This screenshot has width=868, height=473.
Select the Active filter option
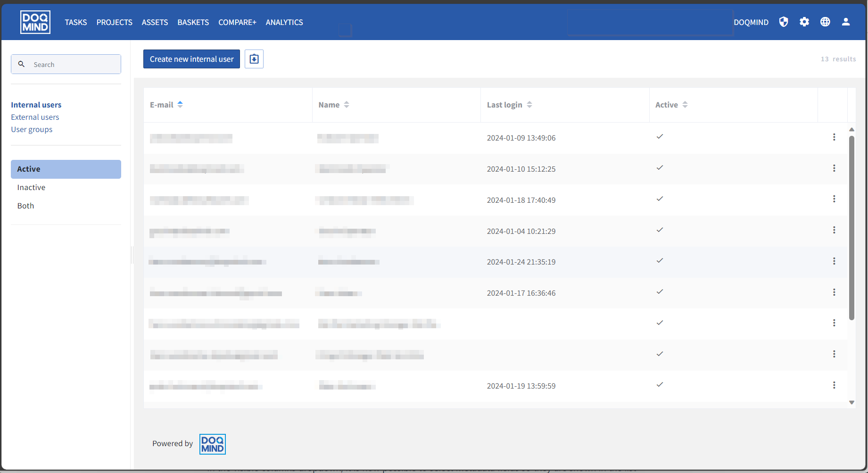click(66, 169)
